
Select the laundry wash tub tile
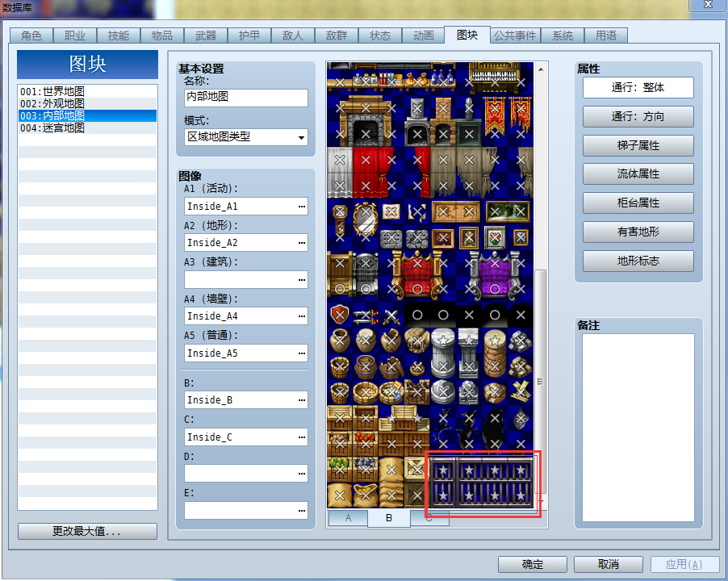point(391,392)
